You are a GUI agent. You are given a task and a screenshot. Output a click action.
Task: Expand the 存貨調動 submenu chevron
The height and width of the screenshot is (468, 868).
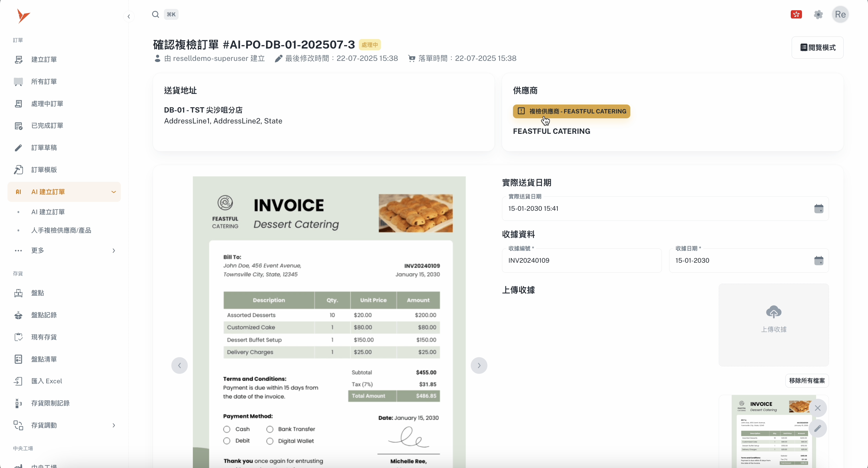click(x=114, y=425)
